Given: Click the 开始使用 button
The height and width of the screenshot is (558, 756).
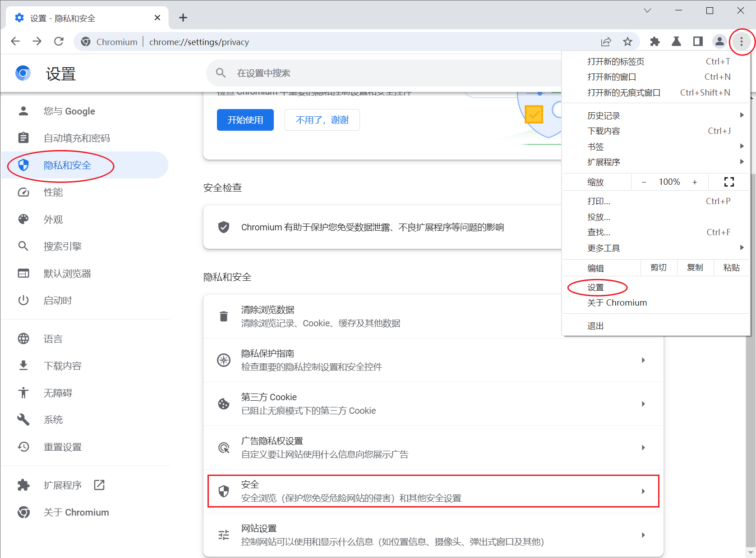Looking at the screenshot, I should coord(245,120).
